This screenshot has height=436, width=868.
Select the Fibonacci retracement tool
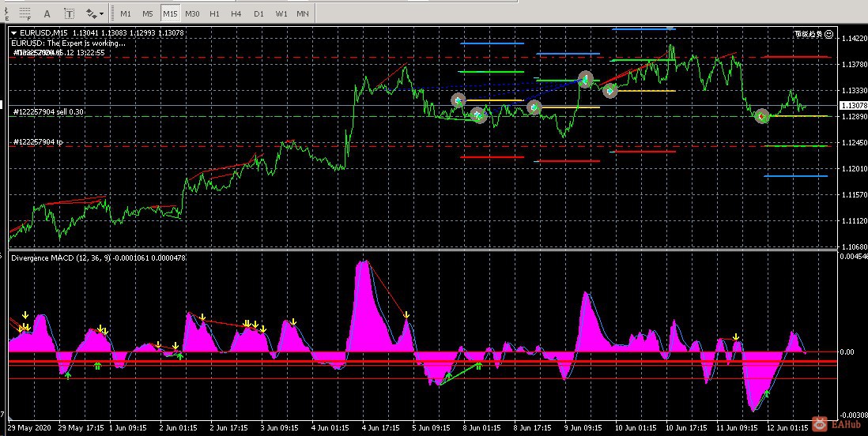(x=23, y=13)
